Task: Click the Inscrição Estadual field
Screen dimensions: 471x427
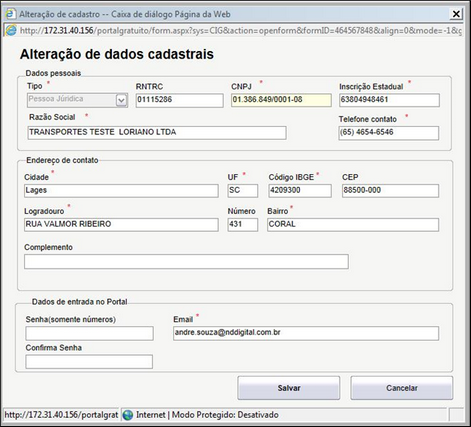Action: pos(389,100)
